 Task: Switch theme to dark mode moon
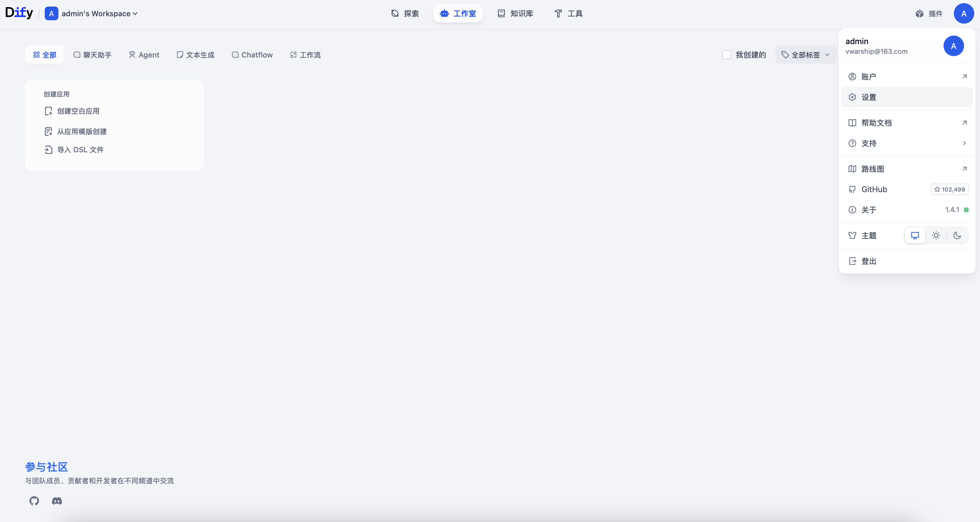point(957,235)
